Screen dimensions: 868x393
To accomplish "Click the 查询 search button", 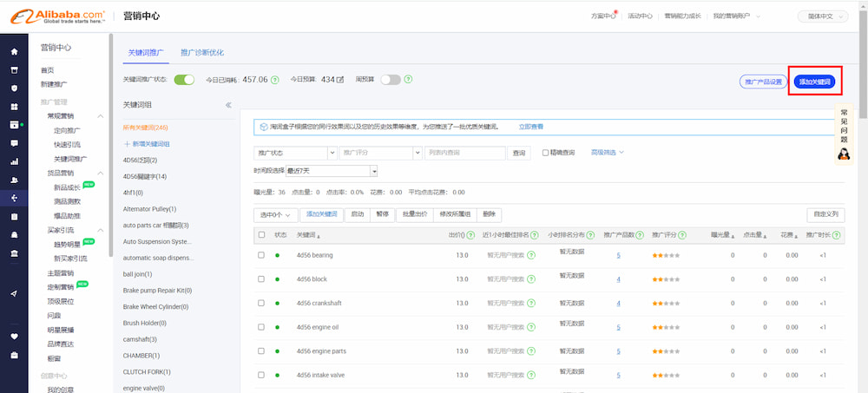I will tap(519, 153).
